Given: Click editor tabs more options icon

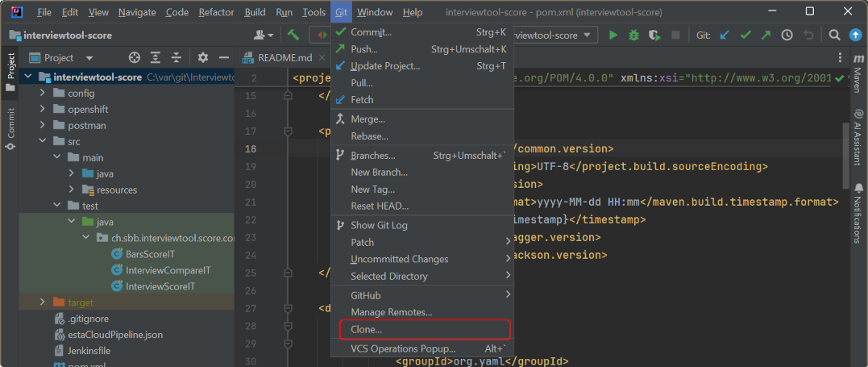Looking at the screenshot, I should pos(841,57).
